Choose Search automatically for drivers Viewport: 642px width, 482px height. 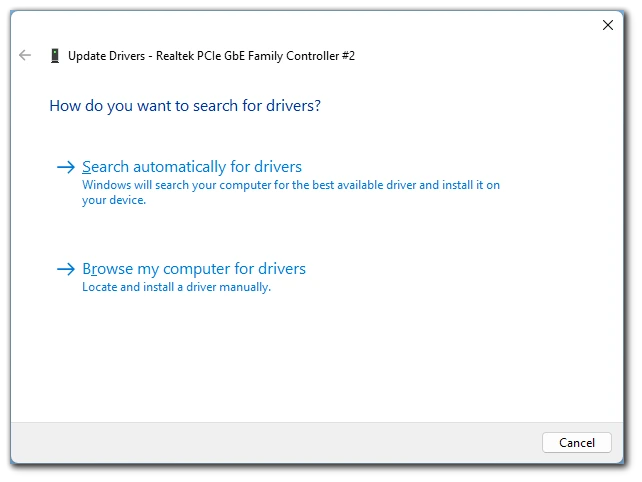[x=192, y=167]
